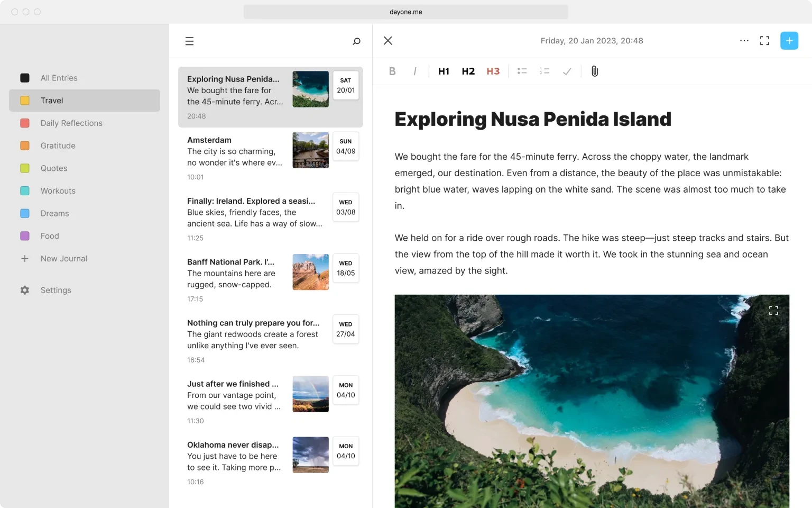
Task: Open the search magnifier in entry list
Action: [356, 41]
